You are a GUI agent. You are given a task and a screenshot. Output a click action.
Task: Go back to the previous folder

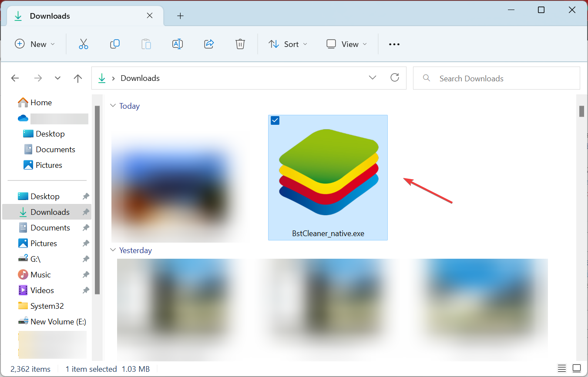click(15, 78)
